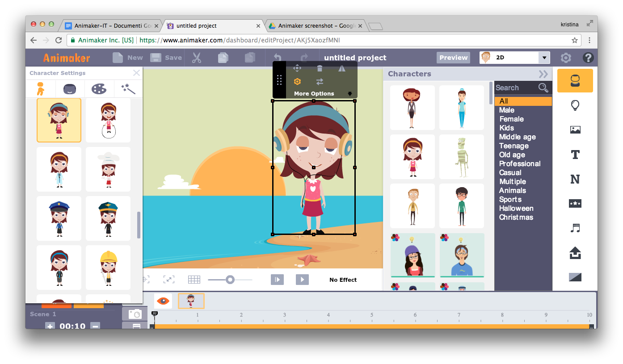Select the All category filter
The height and width of the screenshot is (364, 623).
523,101
